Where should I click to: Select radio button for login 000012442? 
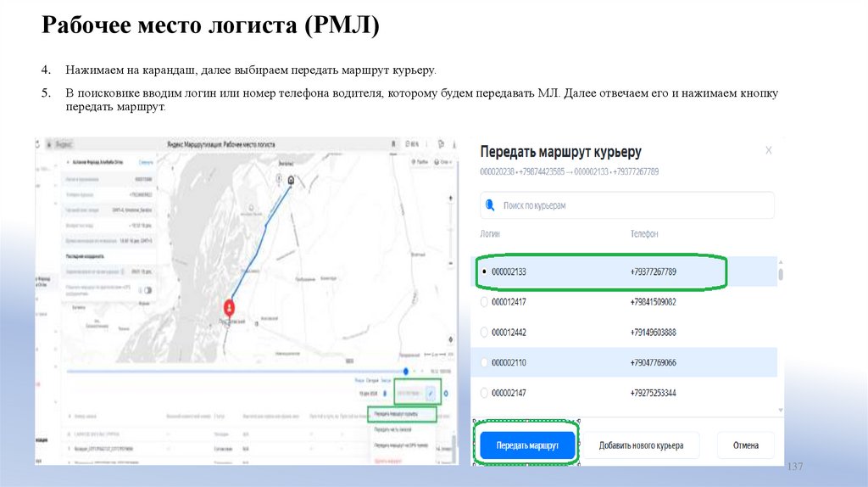tap(484, 333)
